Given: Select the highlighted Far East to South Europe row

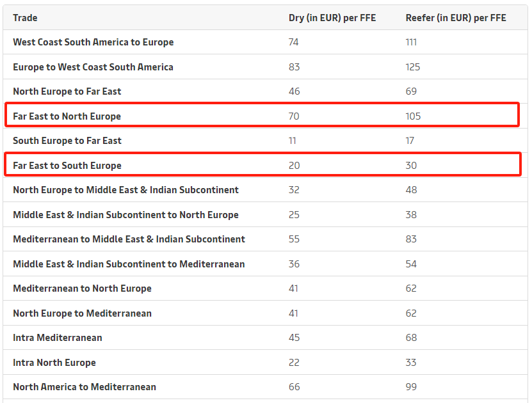Looking at the screenshot, I should click(x=262, y=164).
